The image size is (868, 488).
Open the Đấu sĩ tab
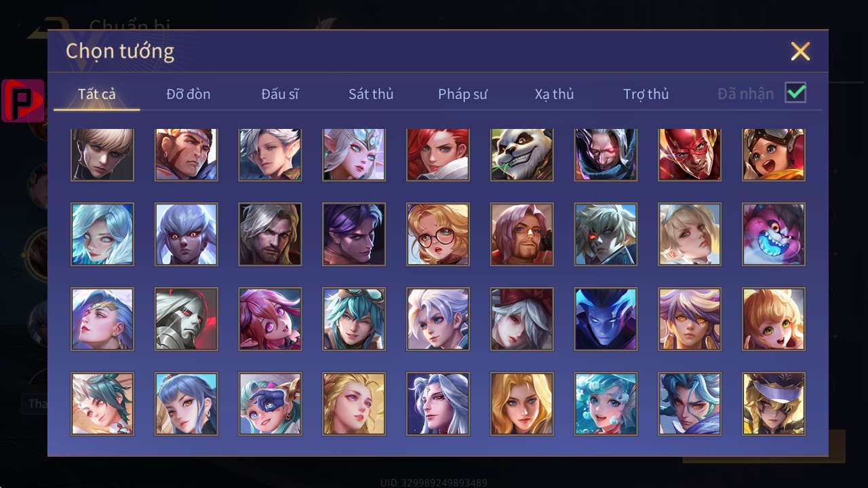click(x=280, y=94)
